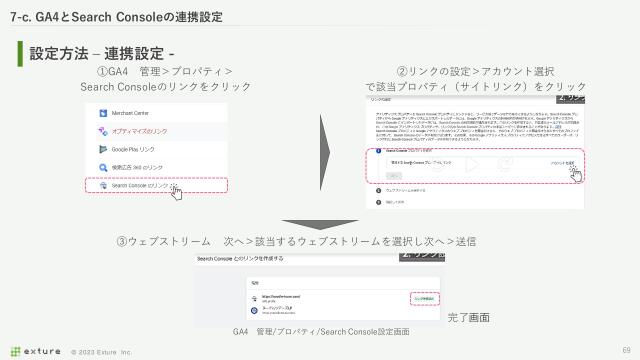Select slide title 7-c. GA4とSearch Consoleの連携設定
This screenshot has width=640, height=360.
(x=117, y=17)
